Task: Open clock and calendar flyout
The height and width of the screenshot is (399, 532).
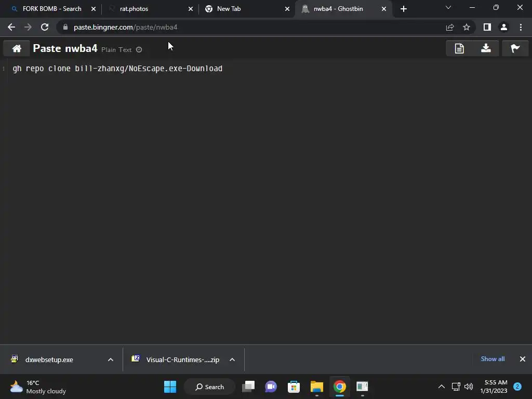Action: (x=494, y=387)
